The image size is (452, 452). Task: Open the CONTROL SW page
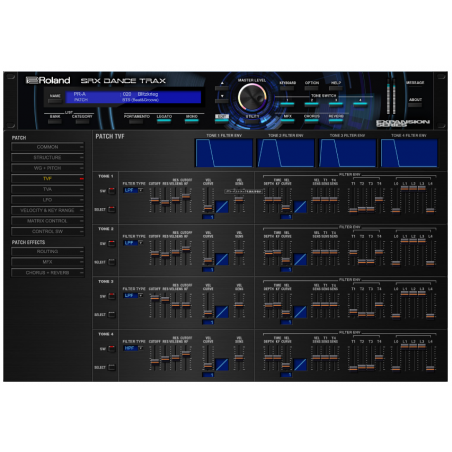(47, 232)
